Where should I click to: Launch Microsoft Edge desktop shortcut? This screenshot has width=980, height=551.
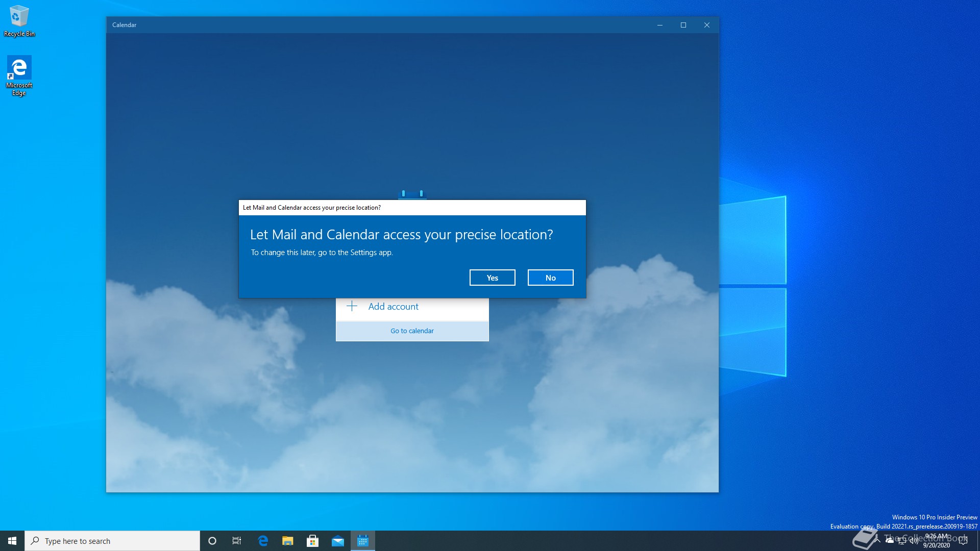pyautogui.click(x=19, y=76)
